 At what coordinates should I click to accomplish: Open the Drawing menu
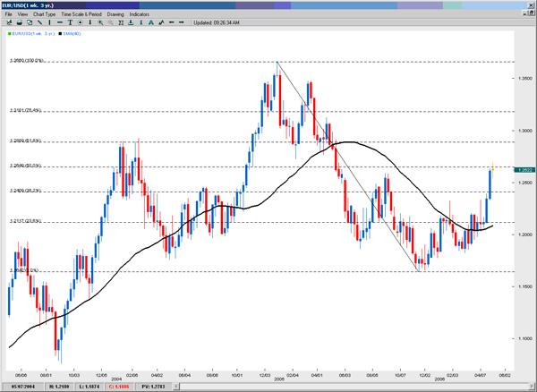coord(115,14)
